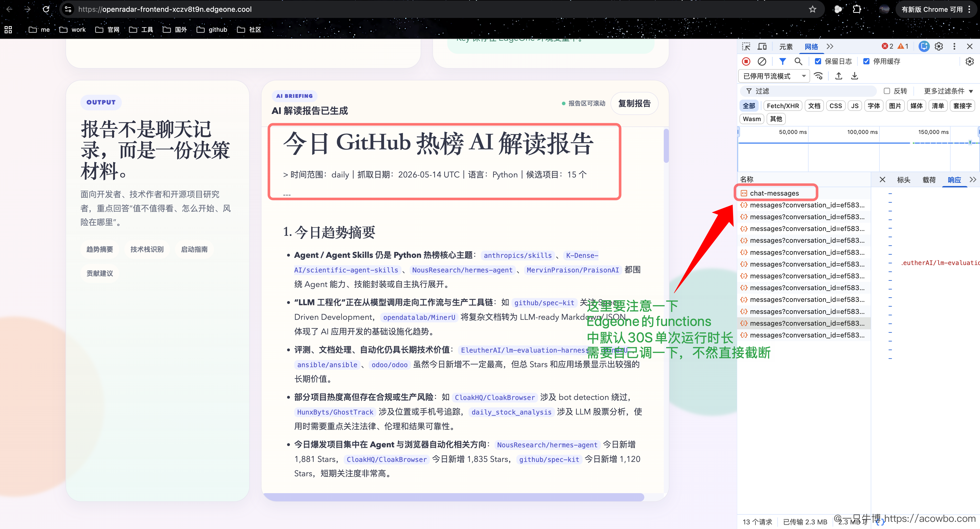Open network conditions wifi icon
Image resolution: width=980 pixels, height=529 pixels.
click(x=819, y=76)
